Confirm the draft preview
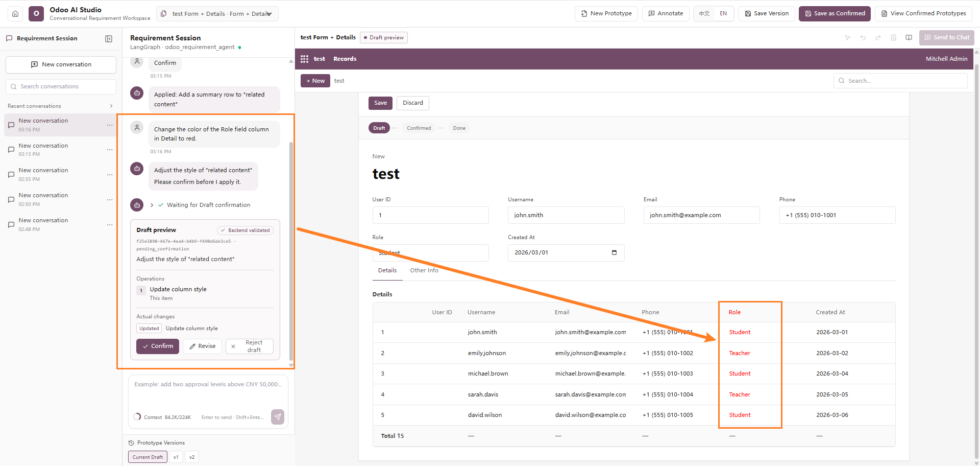980x466 pixels. tap(158, 346)
